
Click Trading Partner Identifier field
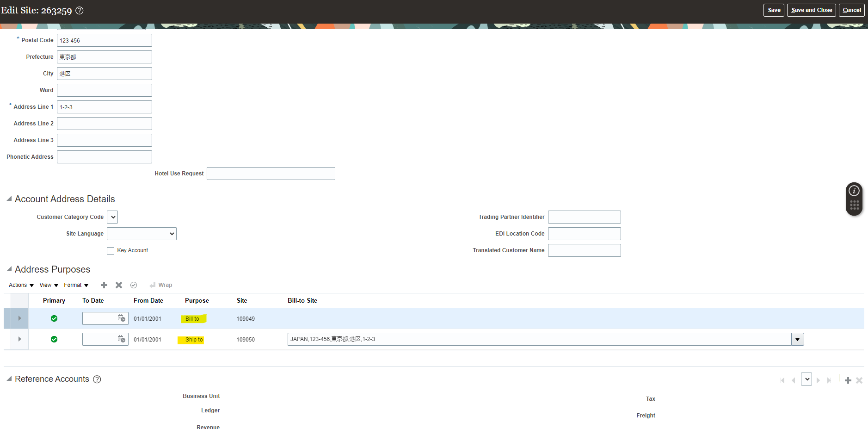585,217
